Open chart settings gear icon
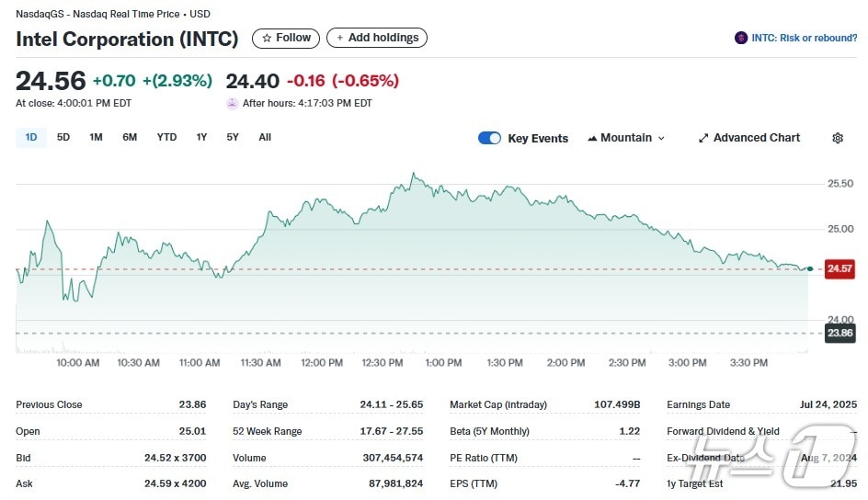This screenshot has width=868, height=500. pyautogui.click(x=837, y=138)
